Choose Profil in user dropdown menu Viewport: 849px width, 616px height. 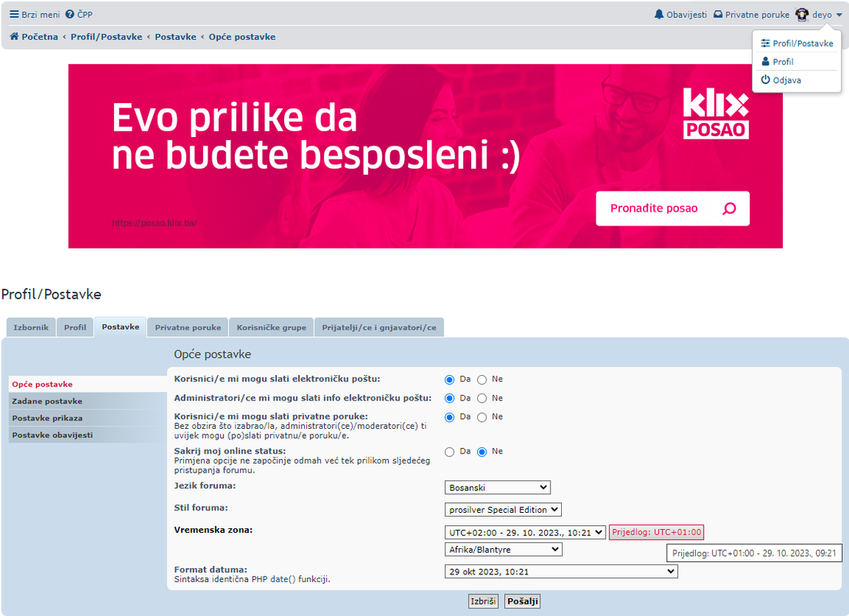coord(797,62)
